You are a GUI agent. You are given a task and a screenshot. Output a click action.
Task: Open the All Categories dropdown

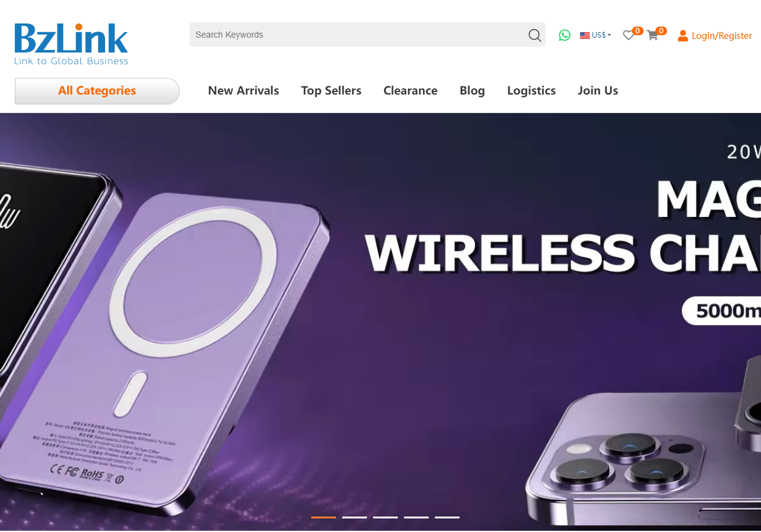click(97, 91)
